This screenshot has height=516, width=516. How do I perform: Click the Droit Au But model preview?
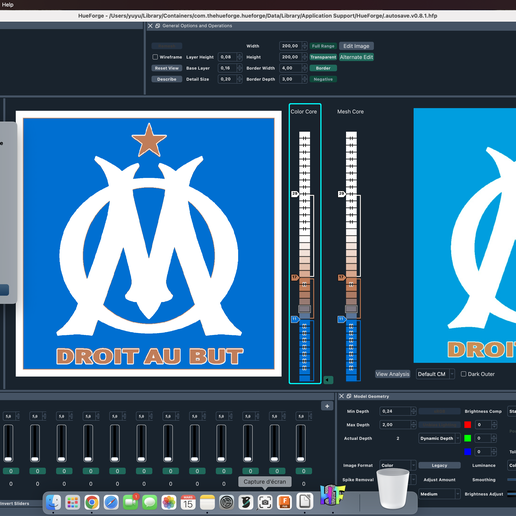149,244
